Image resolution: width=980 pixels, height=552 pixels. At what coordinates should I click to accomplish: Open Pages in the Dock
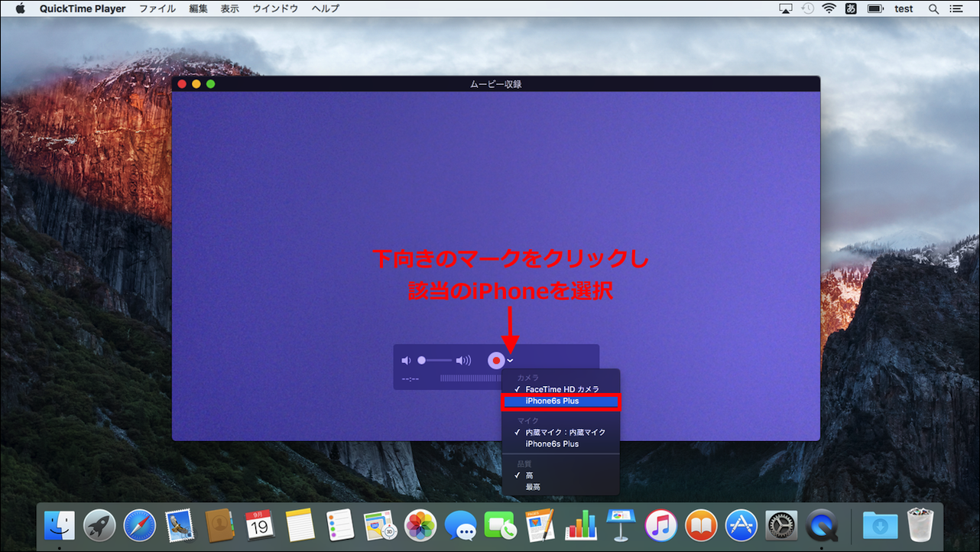[540, 525]
